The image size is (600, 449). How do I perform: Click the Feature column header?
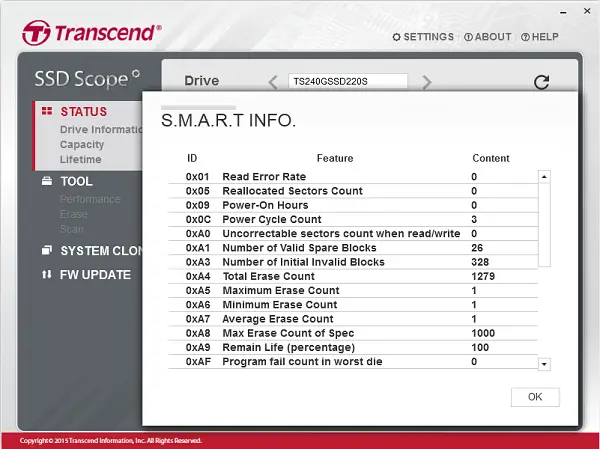coord(335,158)
